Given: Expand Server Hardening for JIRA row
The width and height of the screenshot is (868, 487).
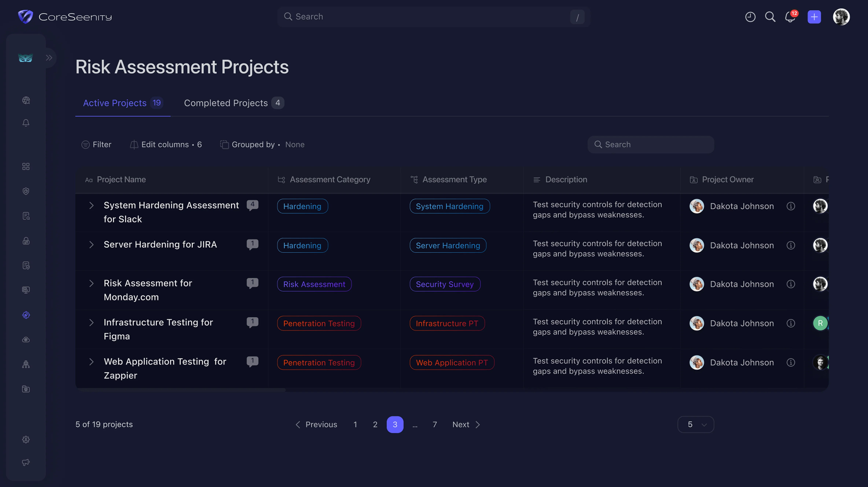Looking at the screenshot, I should click(91, 245).
